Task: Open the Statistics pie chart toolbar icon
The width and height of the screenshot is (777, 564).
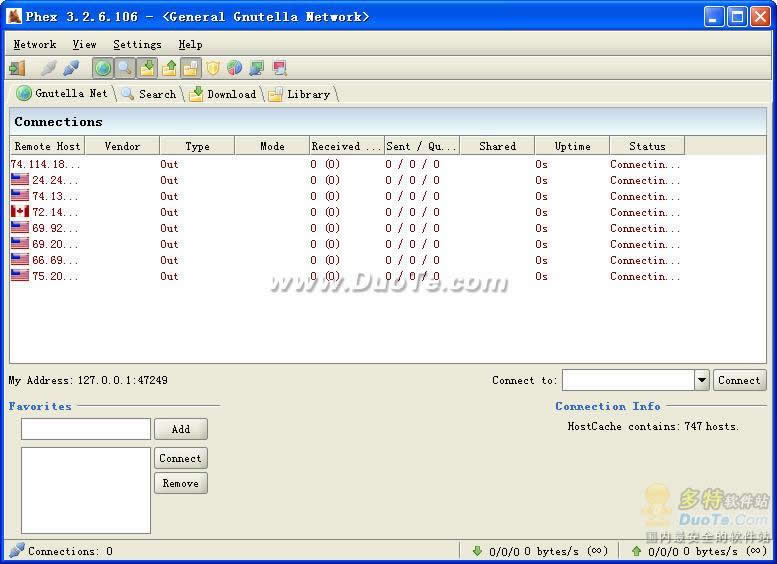Action: tap(234, 68)
